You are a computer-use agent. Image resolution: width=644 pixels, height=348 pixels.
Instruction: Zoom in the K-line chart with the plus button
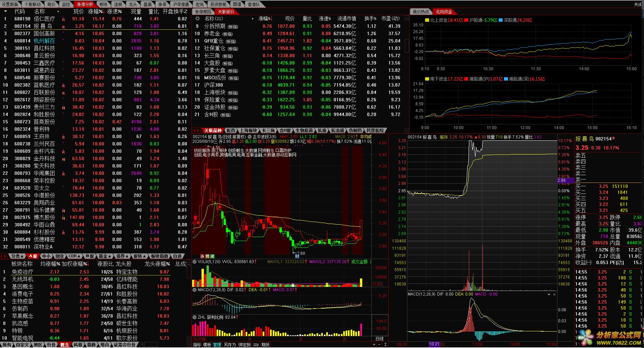pos(374,344)
